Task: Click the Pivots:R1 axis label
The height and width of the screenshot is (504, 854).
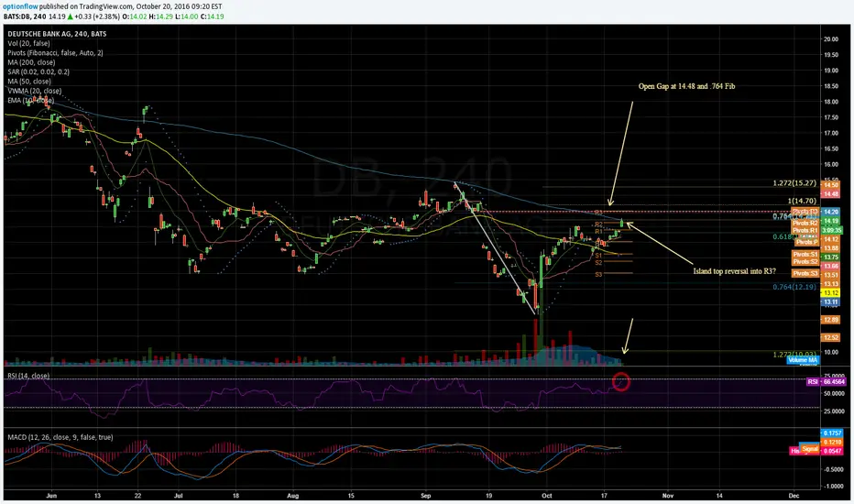Action: click(x=805, y=231)
